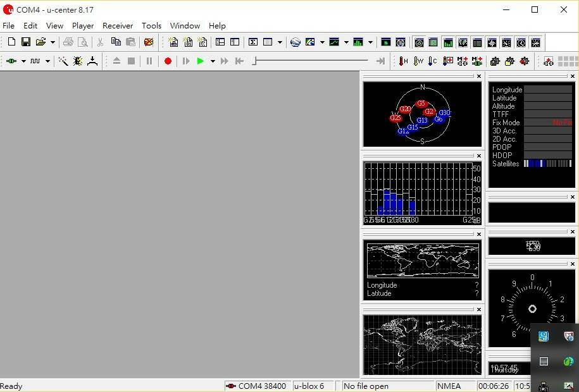Screen dimensions: 579x392
Task: Click the Rewind to start player button
Action: pyautogui.click(x=239, y=61)
